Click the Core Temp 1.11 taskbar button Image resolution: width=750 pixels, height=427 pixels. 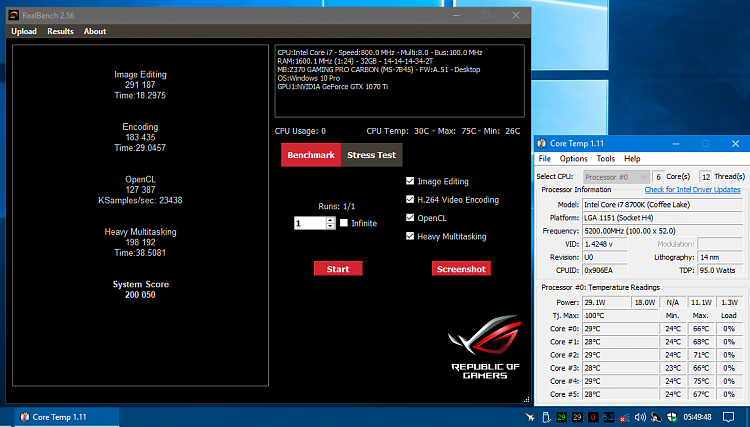click(x=66, y=417)
